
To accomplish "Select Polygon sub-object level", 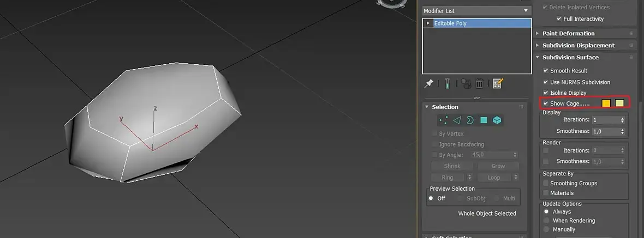I will [x=484, y=120].
